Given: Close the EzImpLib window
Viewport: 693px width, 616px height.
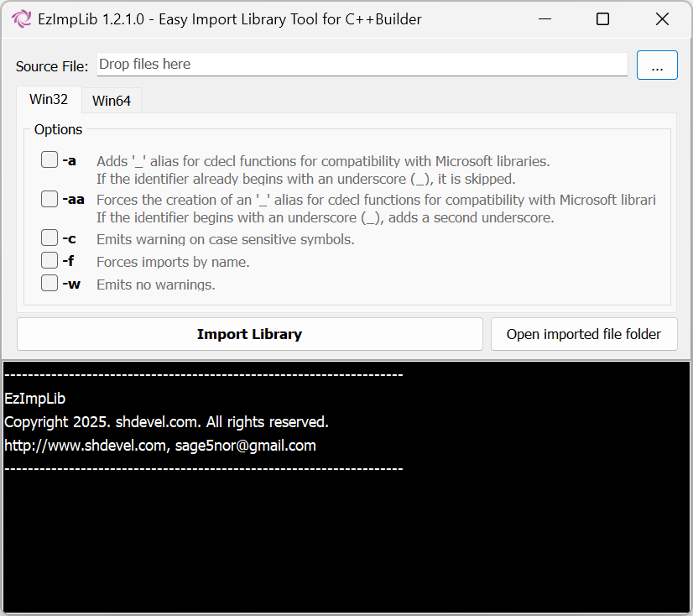Looking at the screenshot, I should pyautogui.click(x=662, y=19).
